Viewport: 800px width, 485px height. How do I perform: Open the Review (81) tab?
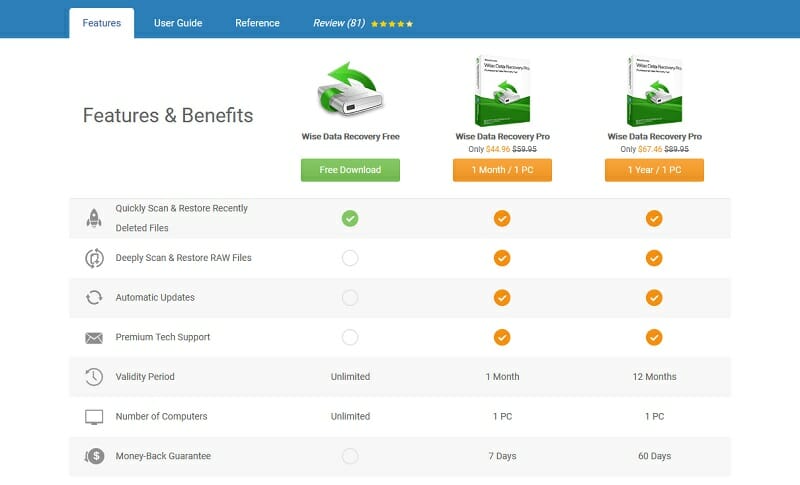(x=339, y=23)
